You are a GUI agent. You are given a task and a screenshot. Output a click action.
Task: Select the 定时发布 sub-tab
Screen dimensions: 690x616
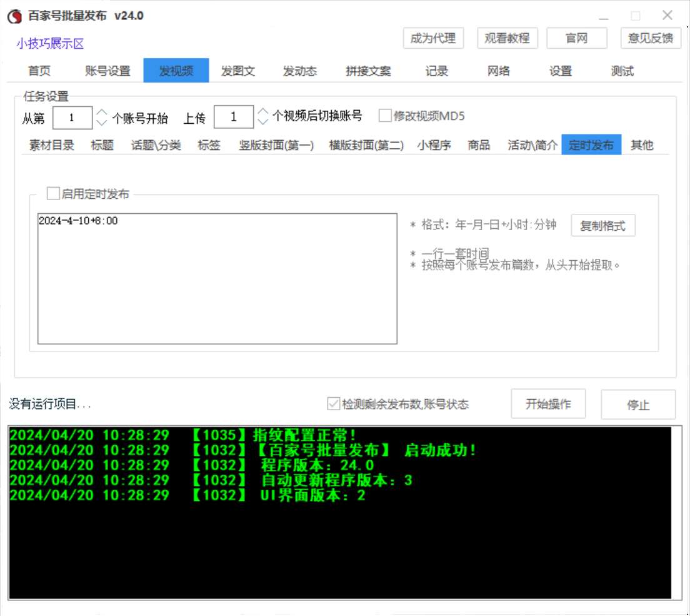591,144
